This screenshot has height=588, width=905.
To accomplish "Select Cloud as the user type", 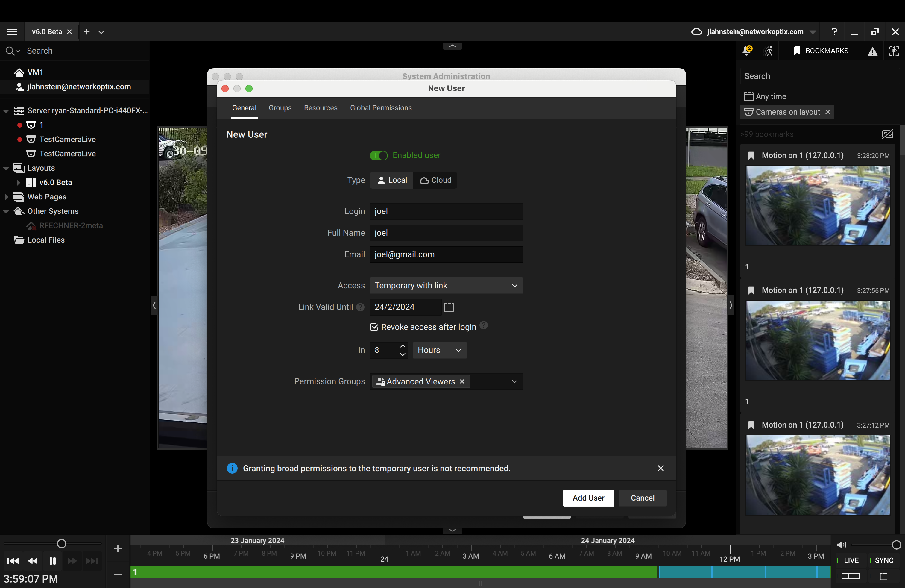I will point(435,180).
